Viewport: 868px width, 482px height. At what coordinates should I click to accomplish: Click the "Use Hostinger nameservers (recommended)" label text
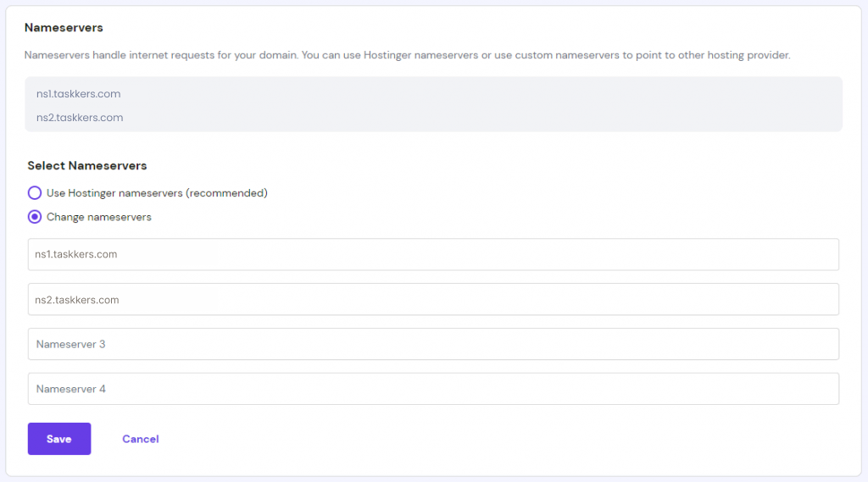click(157, 193)
